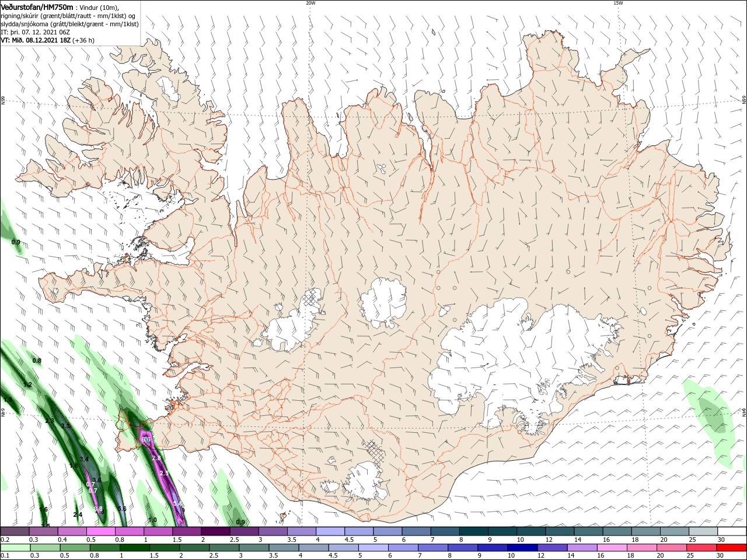
Task: Click the 0.1 label starting the lower legend
Action: click(x=5, y=556)
